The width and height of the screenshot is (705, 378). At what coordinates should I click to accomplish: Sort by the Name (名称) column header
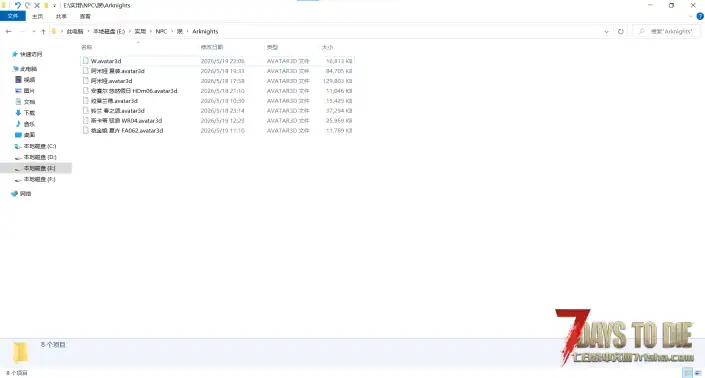click(x=87, y=47)
